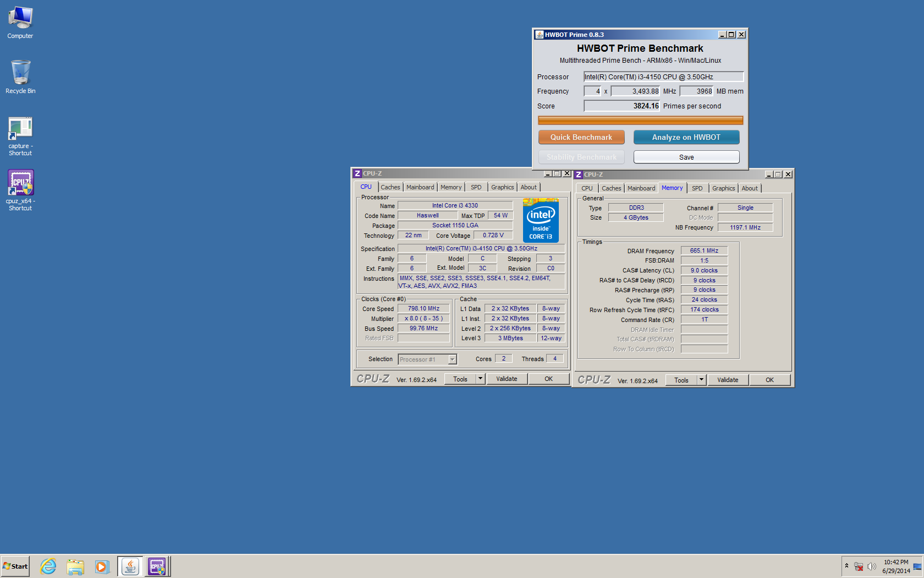Select the capture Shortcut desktop icon
The image size is (924, 578).
click(20, 136)
